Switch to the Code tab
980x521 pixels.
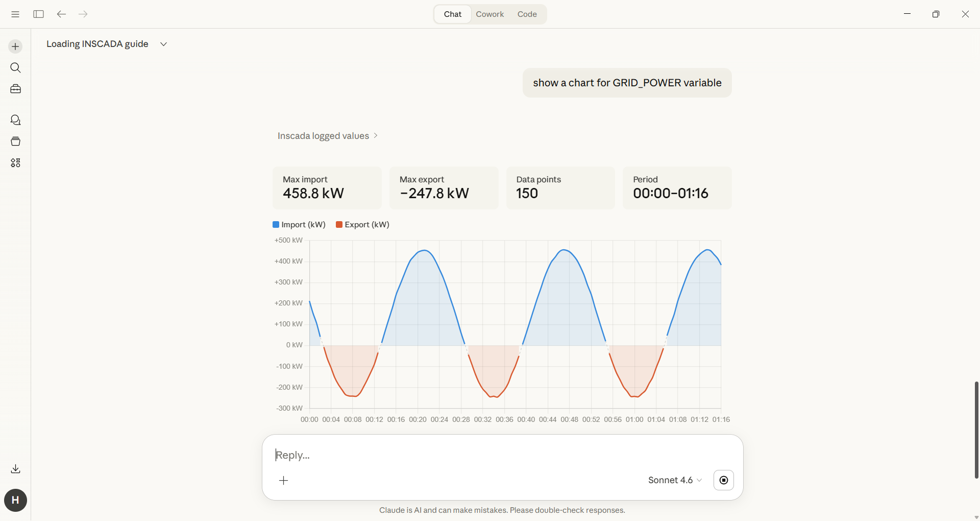click(x=527, y=14)
